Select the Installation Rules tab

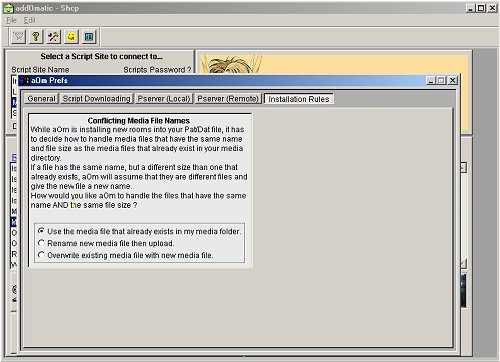(x=299, y=99)
